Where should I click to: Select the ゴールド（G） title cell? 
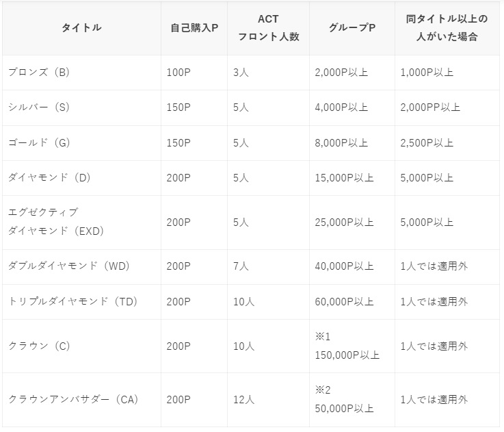pos(81,143)
